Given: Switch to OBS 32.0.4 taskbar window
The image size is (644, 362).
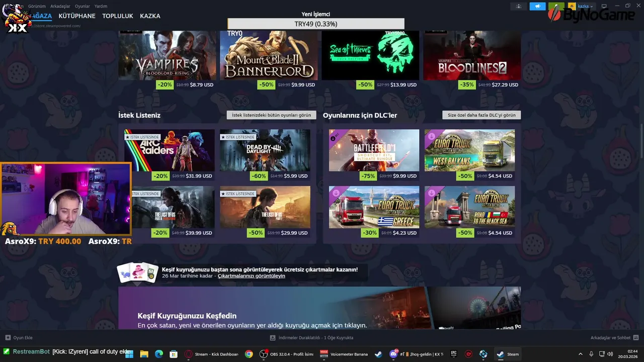Looking at the screenshot, I should (286, 354).
